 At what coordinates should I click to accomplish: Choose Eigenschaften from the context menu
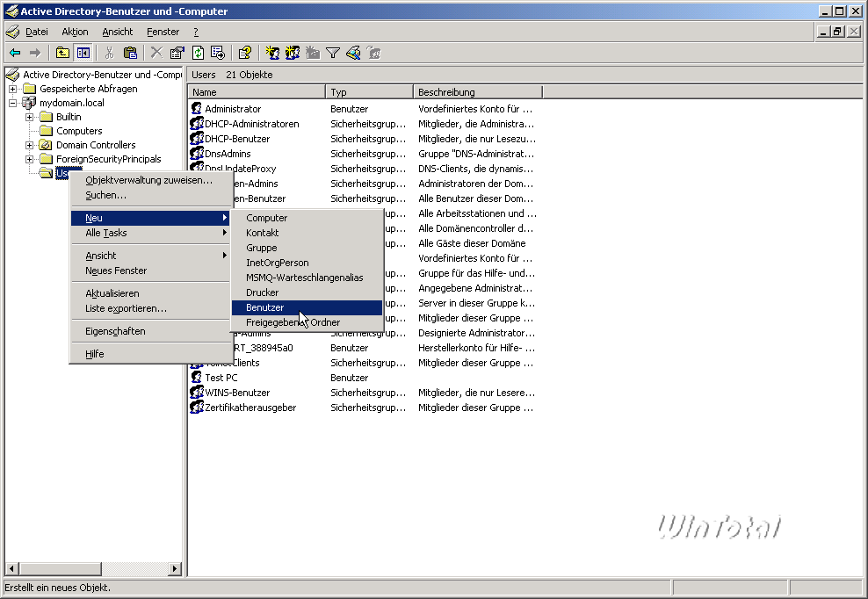click(115, 331)
